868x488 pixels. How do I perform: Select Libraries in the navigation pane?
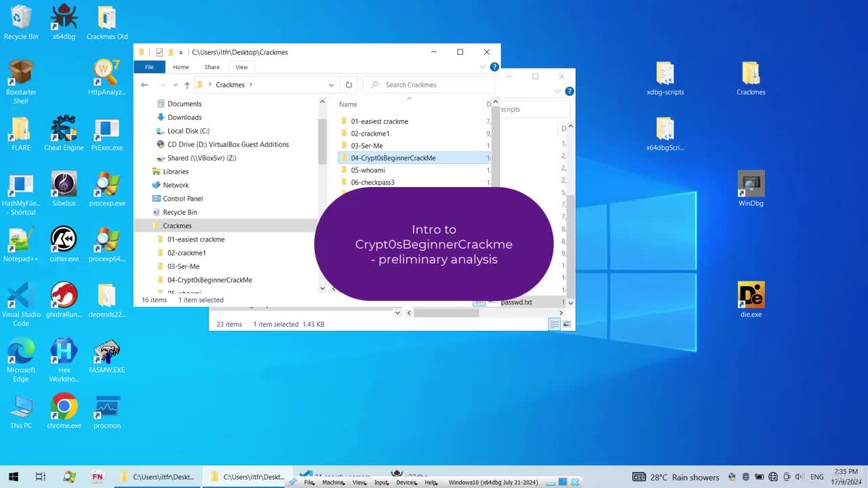click(x=176, y=171)
